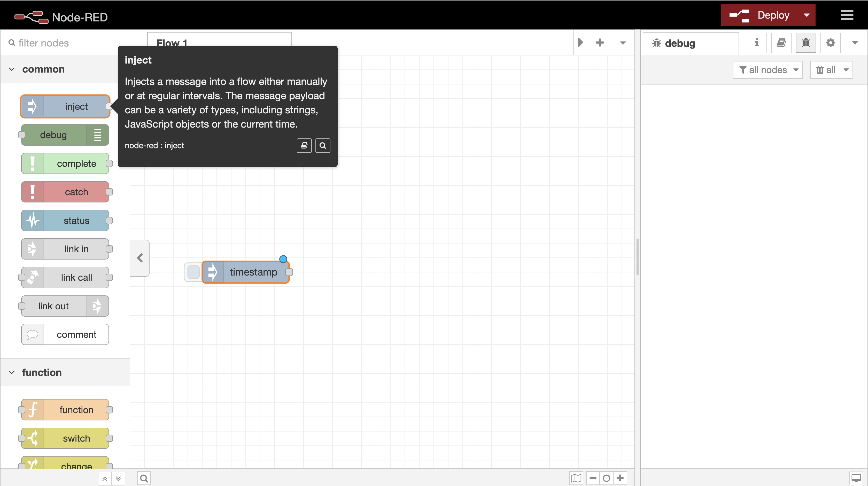Expand the Deploy options dropdown arrow
Screen dimensions: 868x486
[807, 15]
